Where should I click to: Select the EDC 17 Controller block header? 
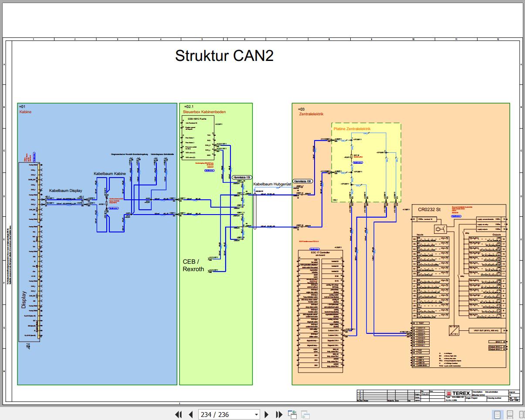tap(319, 253)
